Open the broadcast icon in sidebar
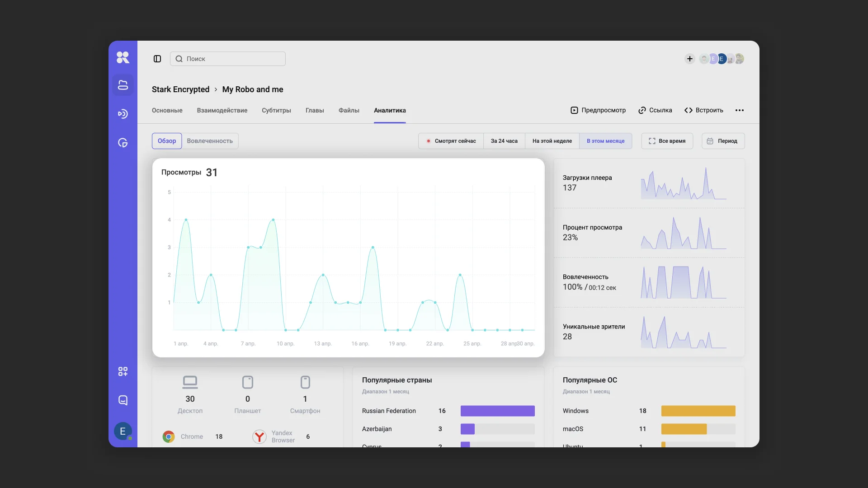This screenshot has width=868, height=488. [x=123, y=114]
